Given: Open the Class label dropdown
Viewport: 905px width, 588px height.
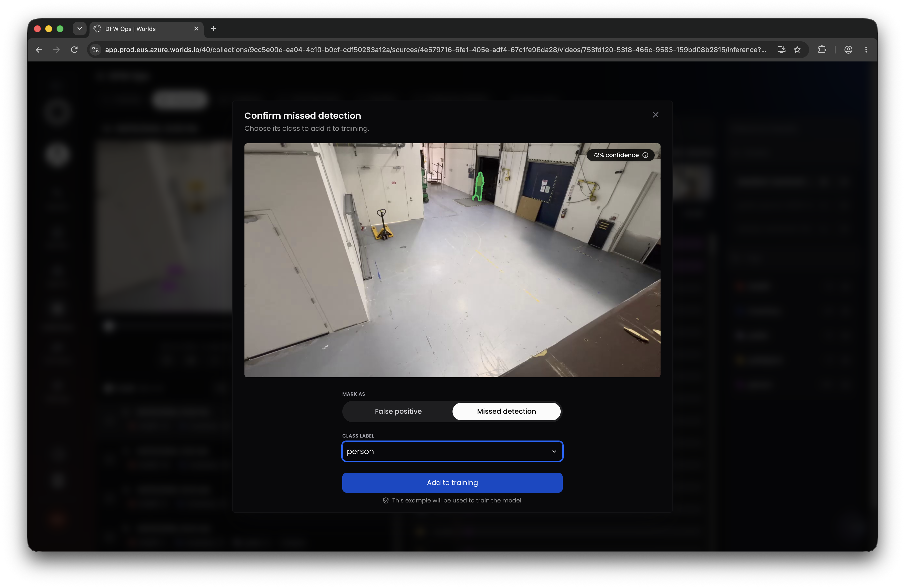Looking at the screenshot, I should coord(452,451).
